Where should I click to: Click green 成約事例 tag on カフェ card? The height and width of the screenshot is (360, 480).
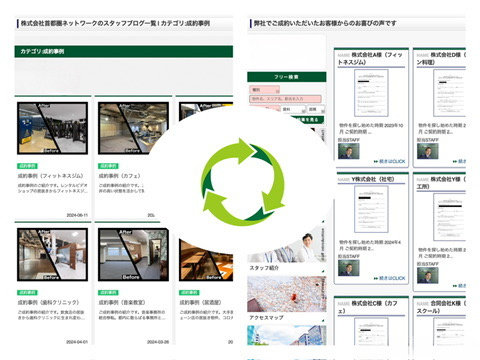click(x=108, y=166)
